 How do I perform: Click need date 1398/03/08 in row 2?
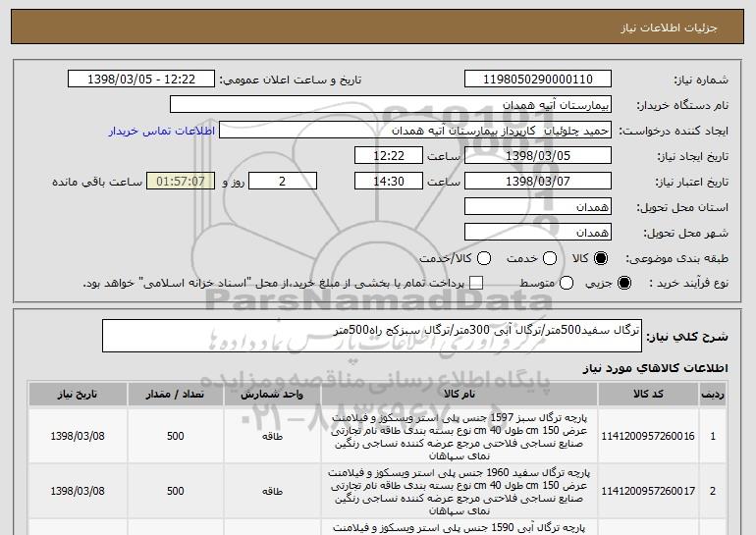point(78,491)
